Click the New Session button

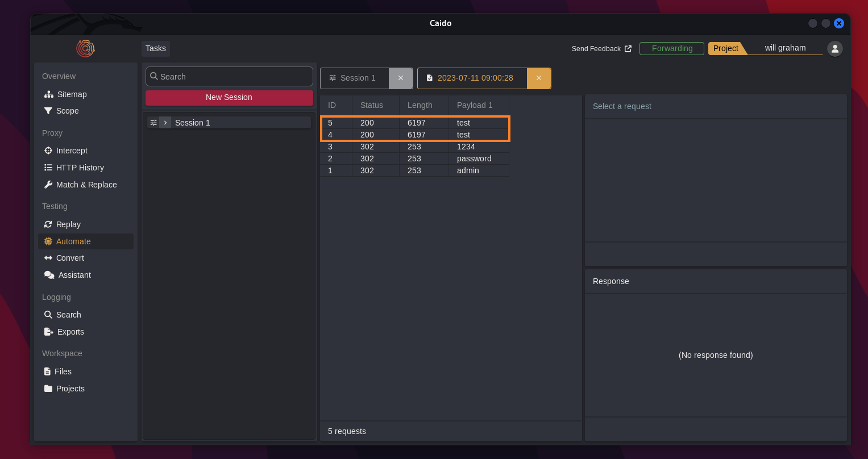click(229, 97)
